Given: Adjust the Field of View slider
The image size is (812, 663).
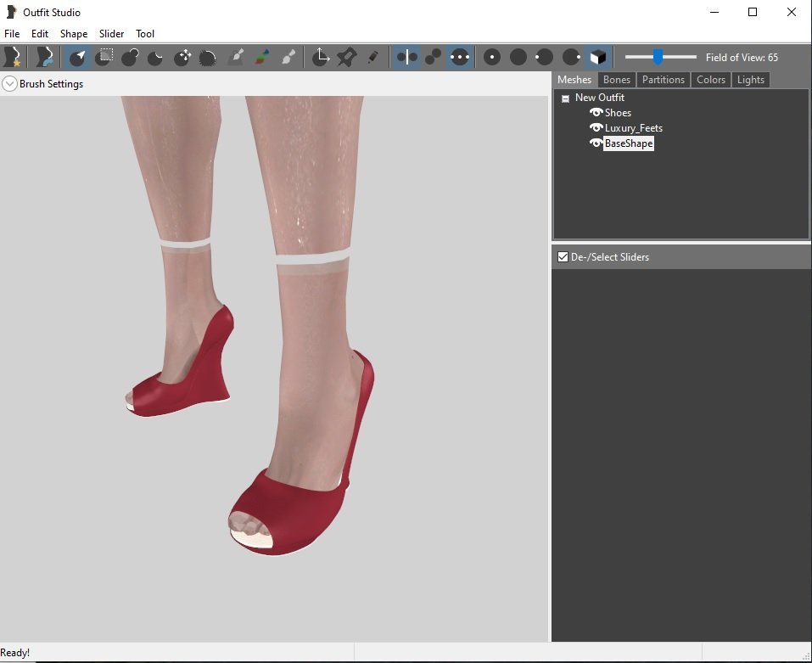Looking at the screenshot, I should 658,57.
